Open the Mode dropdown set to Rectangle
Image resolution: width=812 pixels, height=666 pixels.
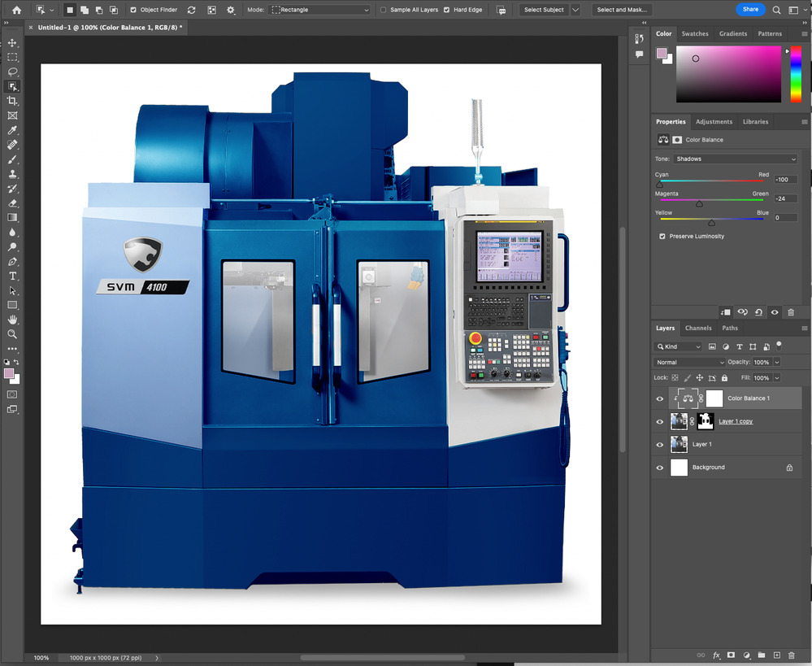pos(319,10)
